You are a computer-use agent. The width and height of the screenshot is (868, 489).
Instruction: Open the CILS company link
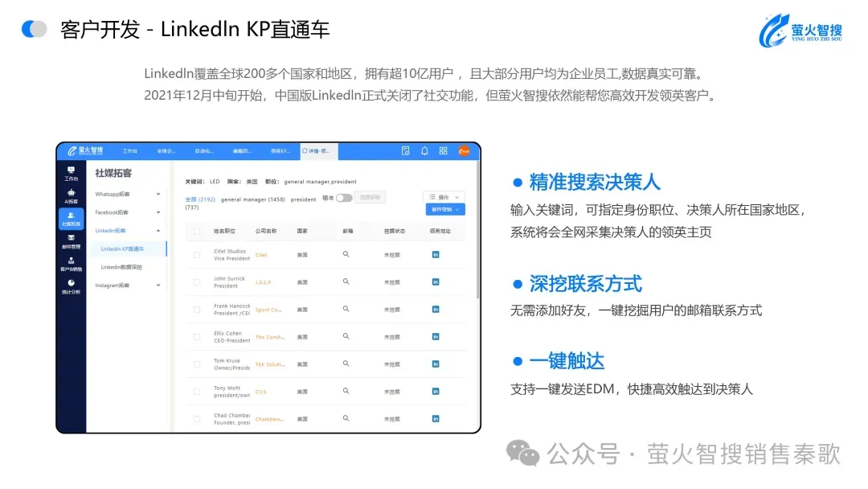[260, 392]
